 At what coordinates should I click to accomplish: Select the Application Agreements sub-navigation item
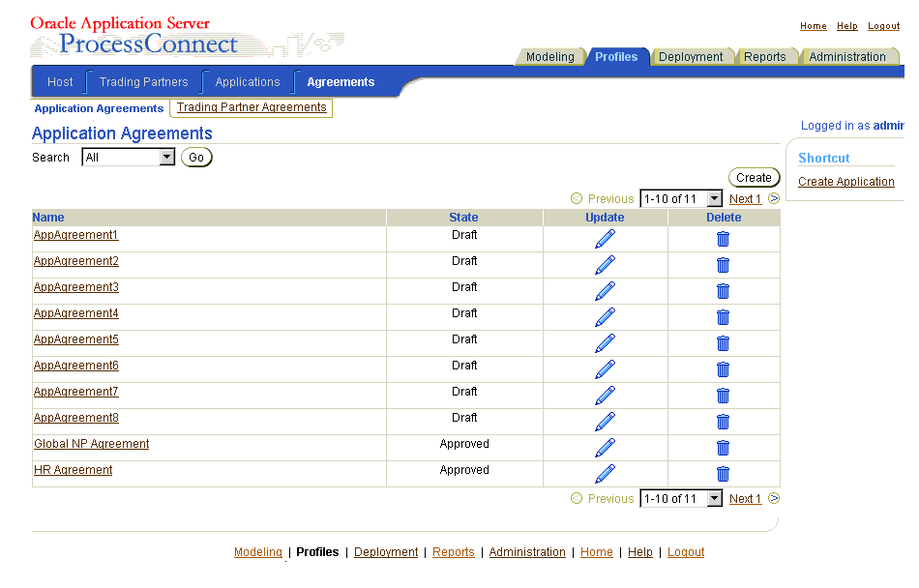99,108
